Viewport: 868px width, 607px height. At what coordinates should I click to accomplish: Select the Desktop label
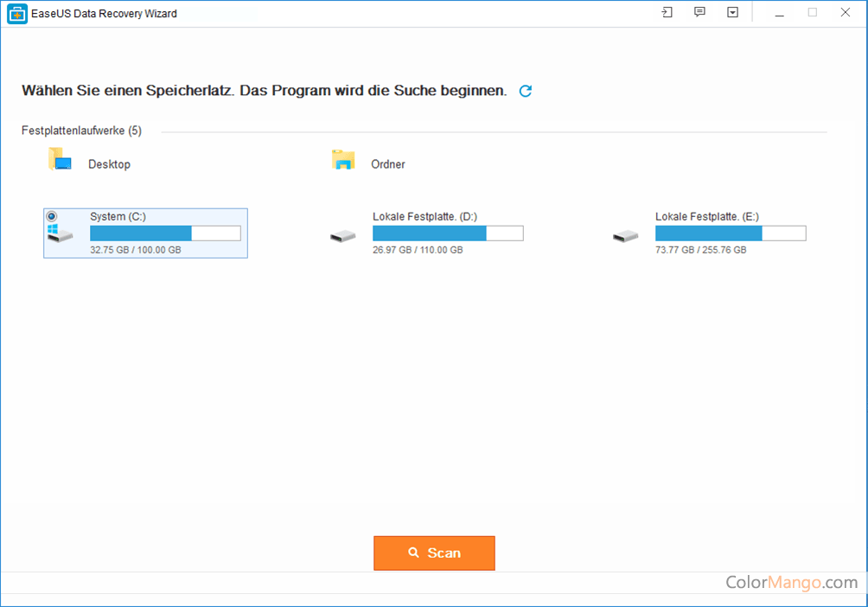click(x=109, y=164)
